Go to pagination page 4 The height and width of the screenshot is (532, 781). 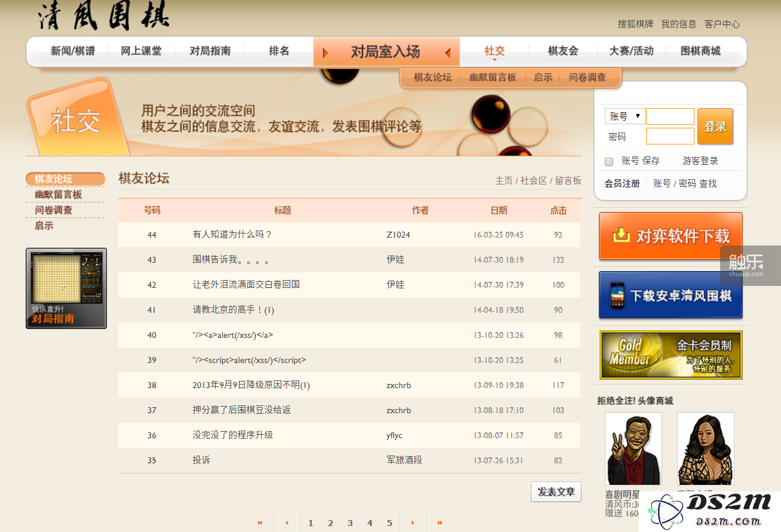[370, 524]
